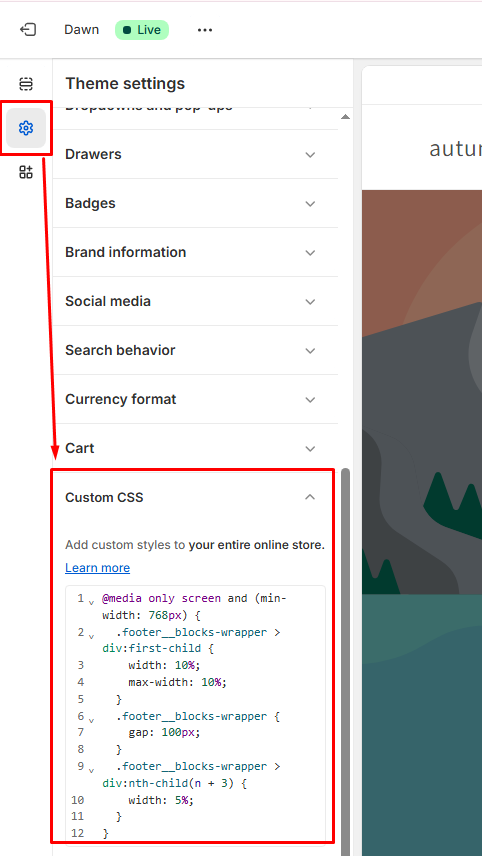Select the Theme settings gear icon

pos(26,128)
